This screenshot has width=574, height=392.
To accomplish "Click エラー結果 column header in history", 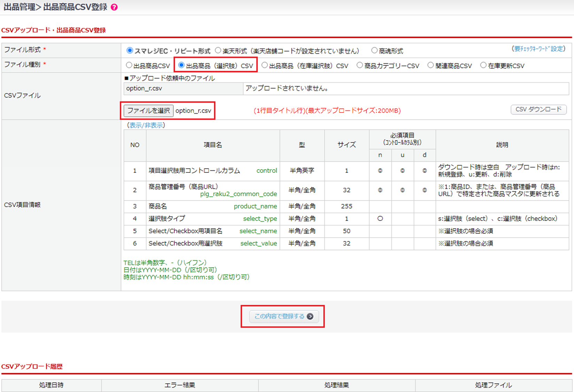I will pos(180,385).
